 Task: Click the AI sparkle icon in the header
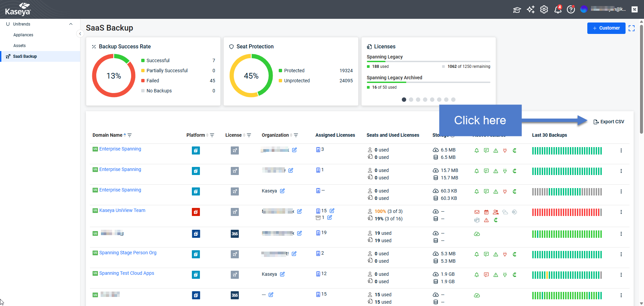click(531, 9)
